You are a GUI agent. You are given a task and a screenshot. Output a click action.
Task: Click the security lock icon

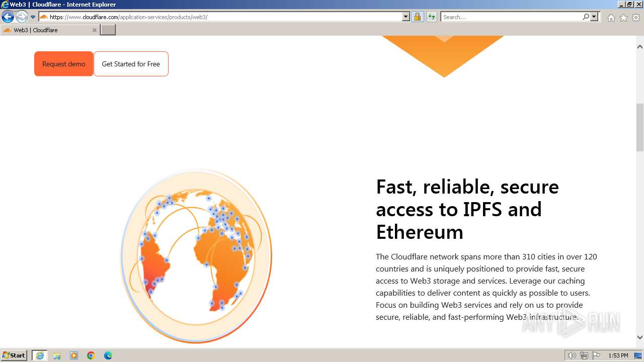[417, 17]
